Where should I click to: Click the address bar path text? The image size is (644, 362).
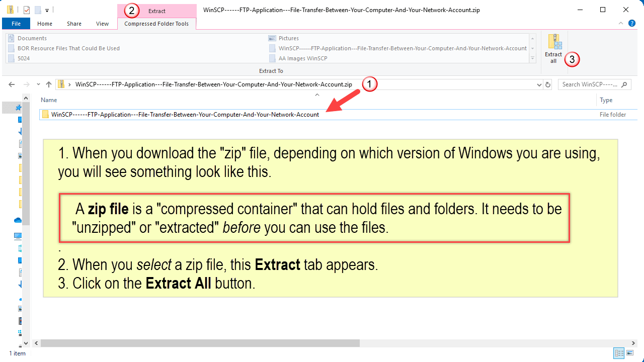[x=214, y=84]
